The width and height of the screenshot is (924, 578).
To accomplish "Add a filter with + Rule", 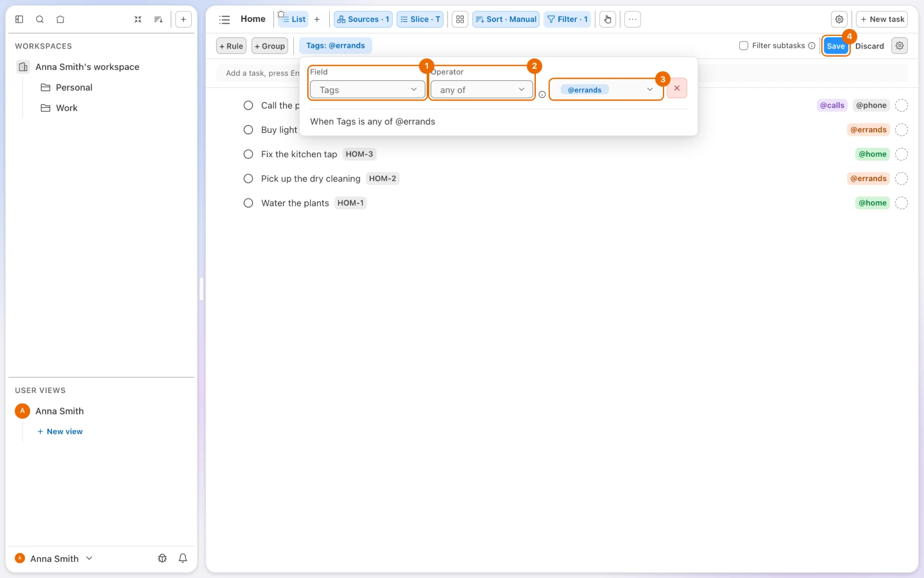I will [x=232, y=46].
